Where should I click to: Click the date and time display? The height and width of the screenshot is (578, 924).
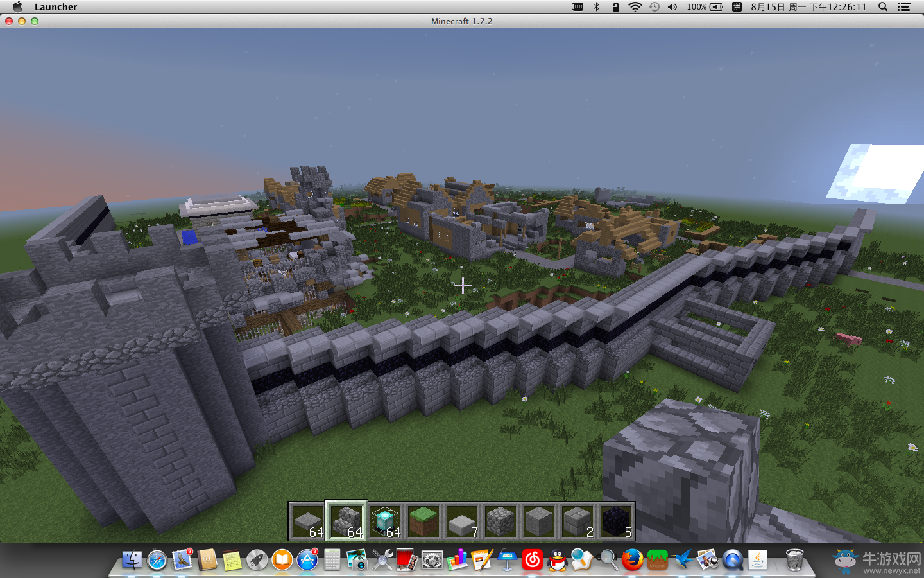(x=809, y=6)
